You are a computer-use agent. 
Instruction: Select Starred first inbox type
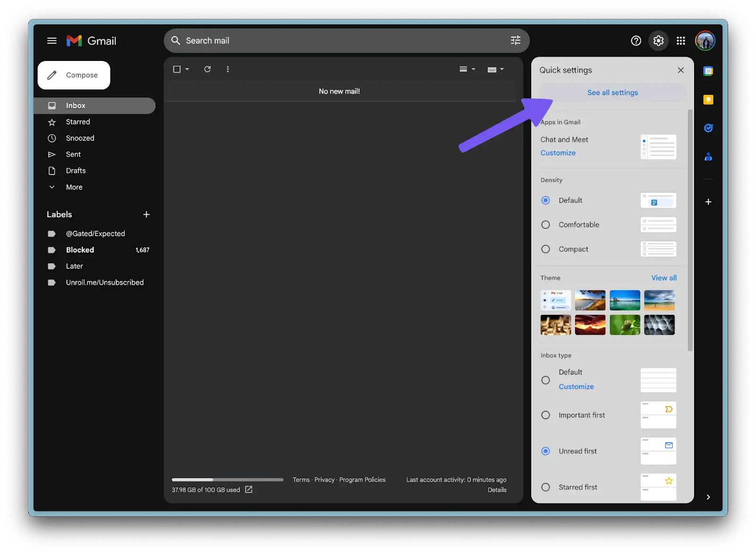tap(546, 487)
